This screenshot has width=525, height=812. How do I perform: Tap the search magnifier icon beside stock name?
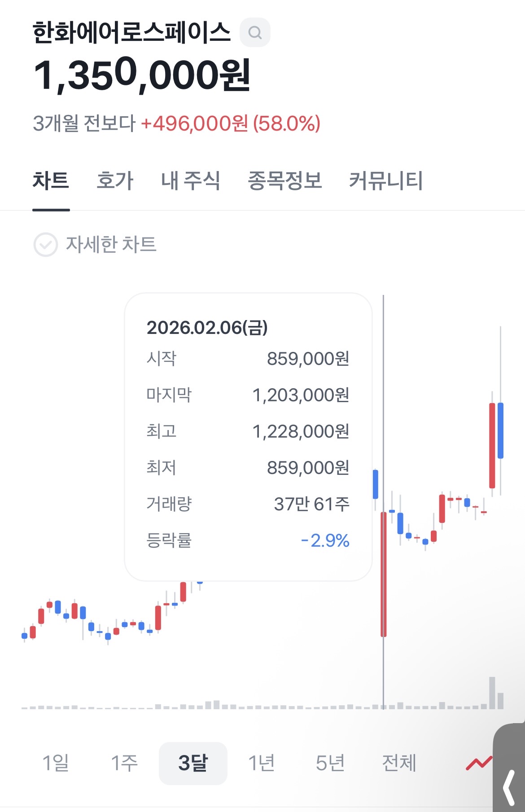[x=255, y=32]
